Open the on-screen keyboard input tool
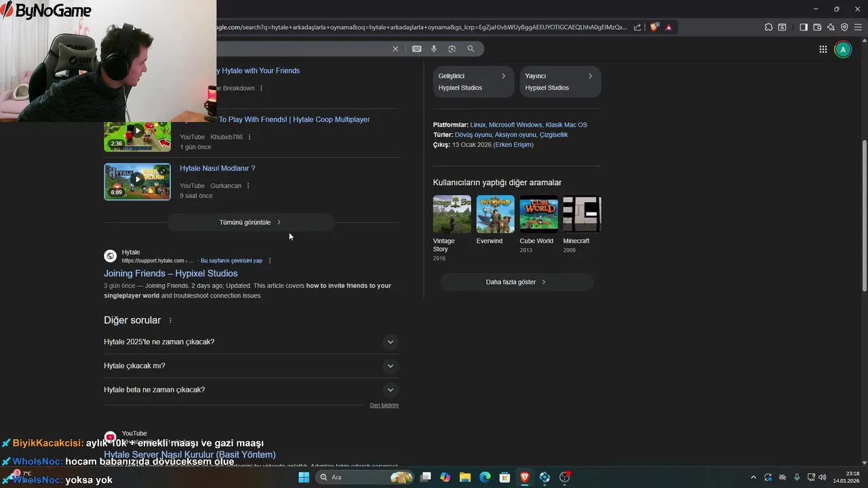868x488 pixels. 416,49
